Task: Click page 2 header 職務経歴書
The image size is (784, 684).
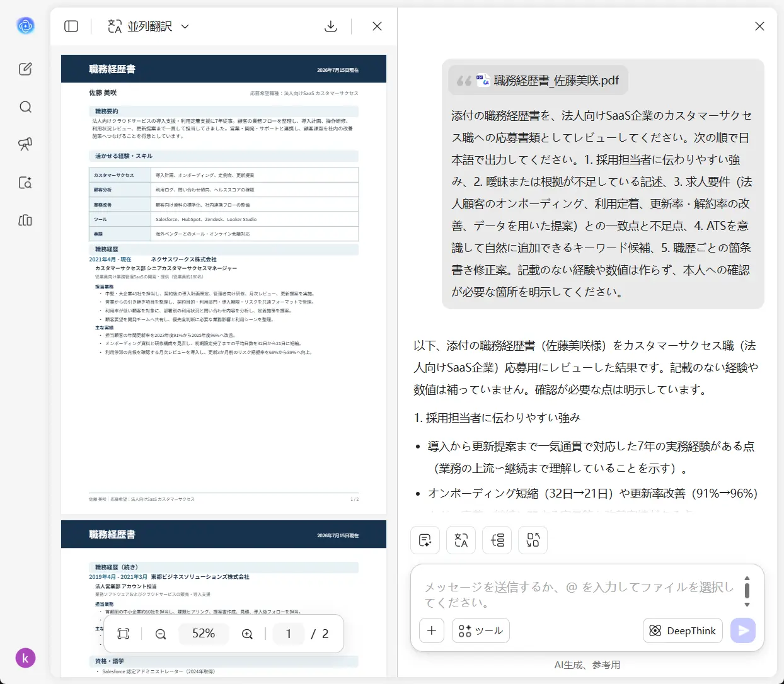Action: pos(112,535)
